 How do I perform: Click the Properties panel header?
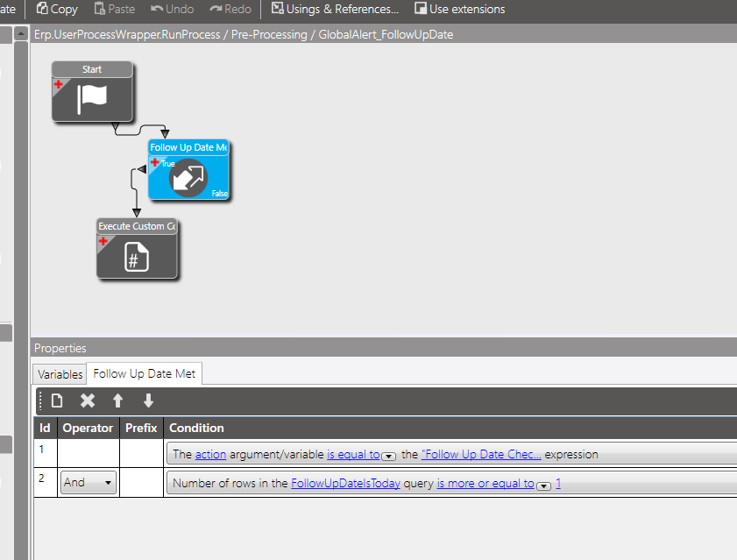384,348
